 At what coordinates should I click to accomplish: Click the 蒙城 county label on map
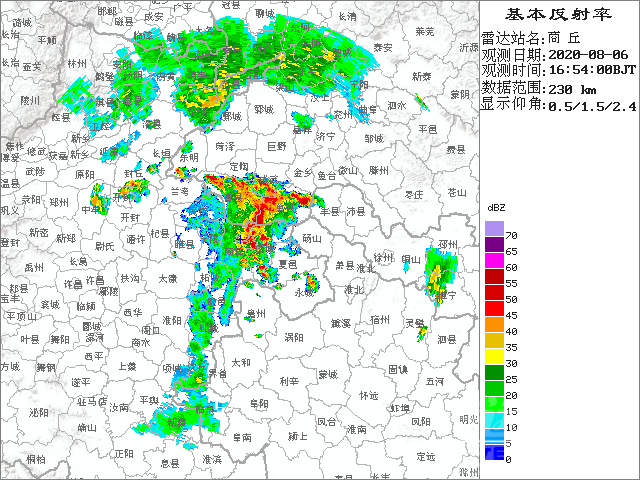(328, 374)
